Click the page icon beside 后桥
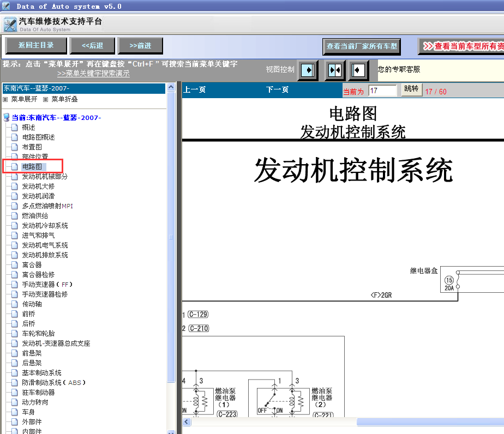Viewport: 504px width, 434px height. click(x=15, y=324)
